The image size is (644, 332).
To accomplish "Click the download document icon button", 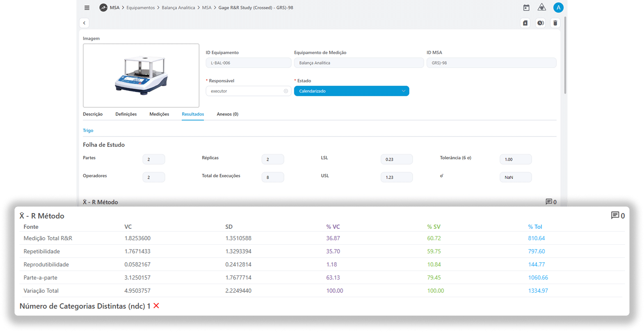I will pos(525,23).
